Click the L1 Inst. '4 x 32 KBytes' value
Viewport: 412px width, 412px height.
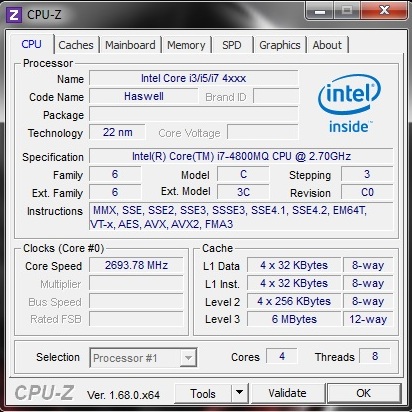click(x=294, y=283)
